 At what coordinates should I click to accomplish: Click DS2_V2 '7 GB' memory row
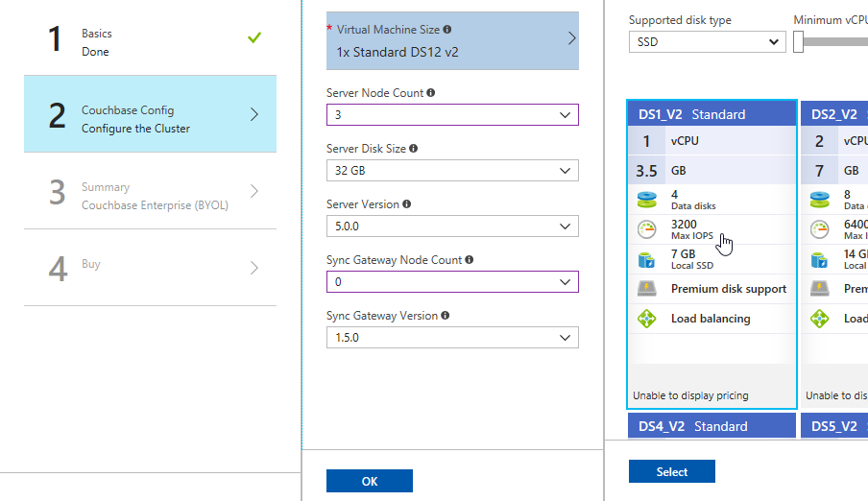834,170
